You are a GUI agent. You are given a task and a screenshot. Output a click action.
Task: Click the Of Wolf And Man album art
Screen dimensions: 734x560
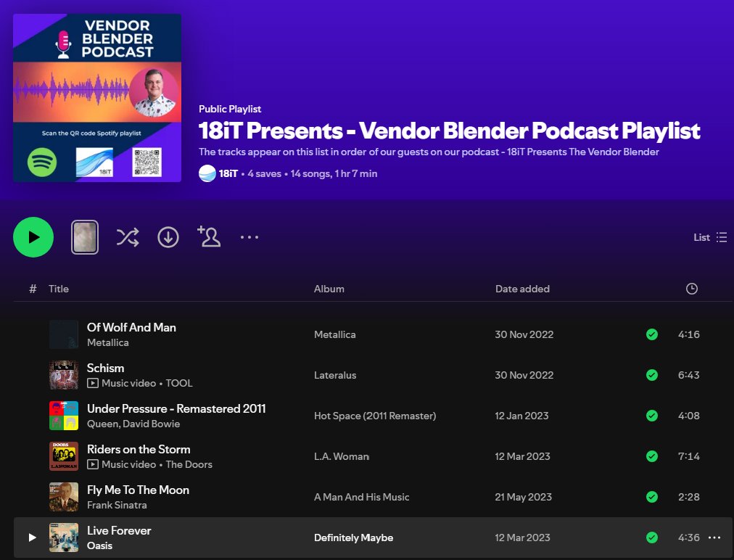tap(64, 334)
